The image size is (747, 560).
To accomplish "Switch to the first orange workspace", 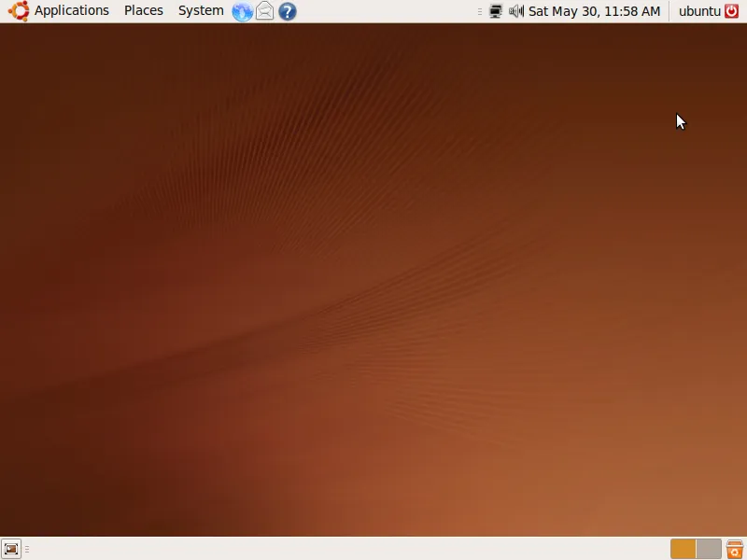I will [683, 549].
